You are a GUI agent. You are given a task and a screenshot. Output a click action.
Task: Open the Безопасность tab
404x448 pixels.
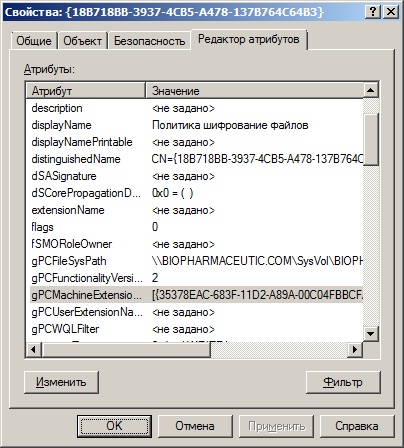coord(149,41)
